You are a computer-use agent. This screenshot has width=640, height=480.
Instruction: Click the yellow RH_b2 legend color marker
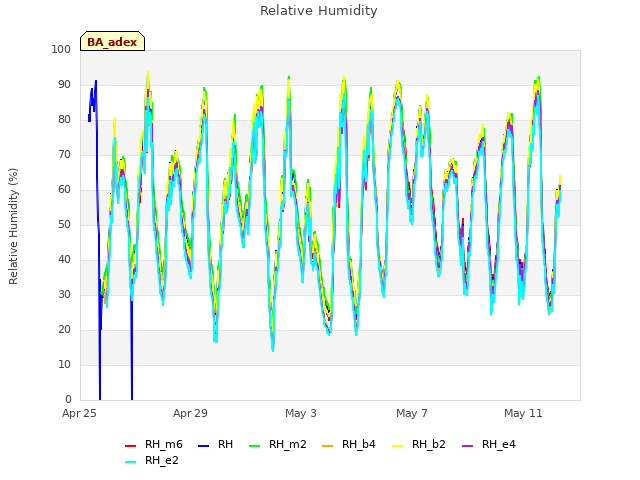[397, 446]
